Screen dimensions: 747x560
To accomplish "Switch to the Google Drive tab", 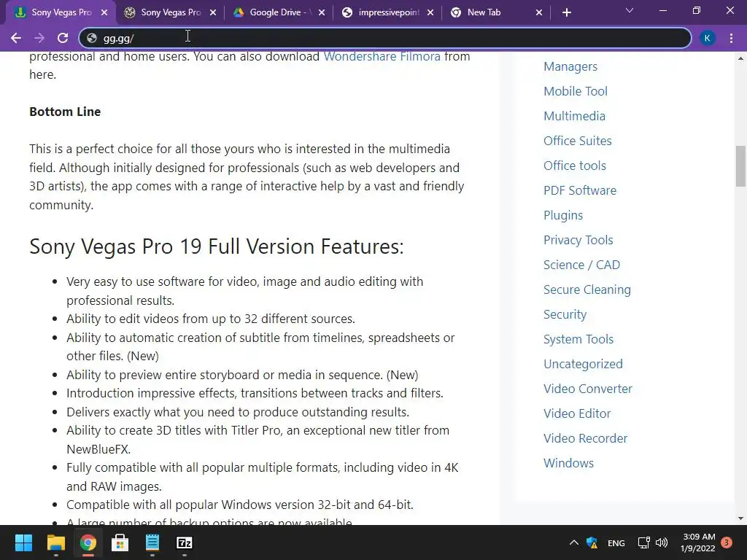I will coord(278,12).
